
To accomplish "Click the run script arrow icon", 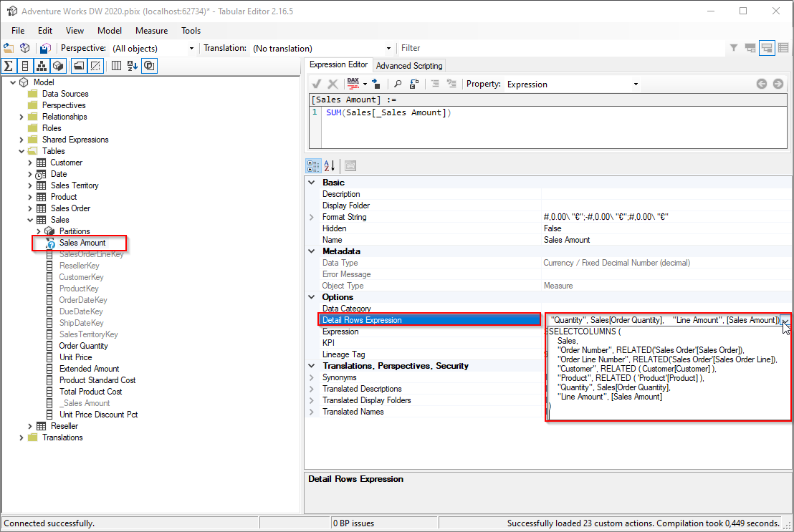I will click(x=376, y=84).
